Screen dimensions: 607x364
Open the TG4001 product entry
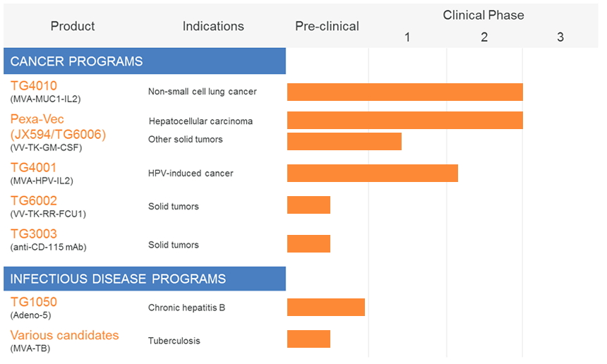tap(34, 168)
